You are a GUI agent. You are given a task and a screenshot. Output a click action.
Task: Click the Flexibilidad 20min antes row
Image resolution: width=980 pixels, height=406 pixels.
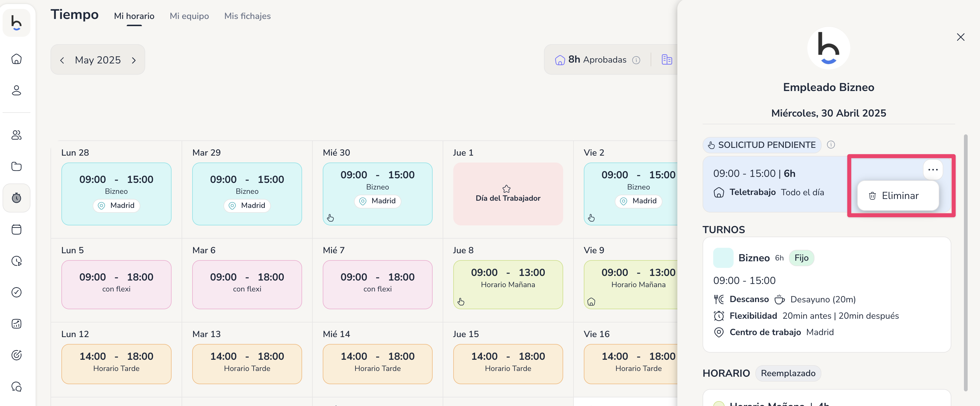(x=806, y=316)
